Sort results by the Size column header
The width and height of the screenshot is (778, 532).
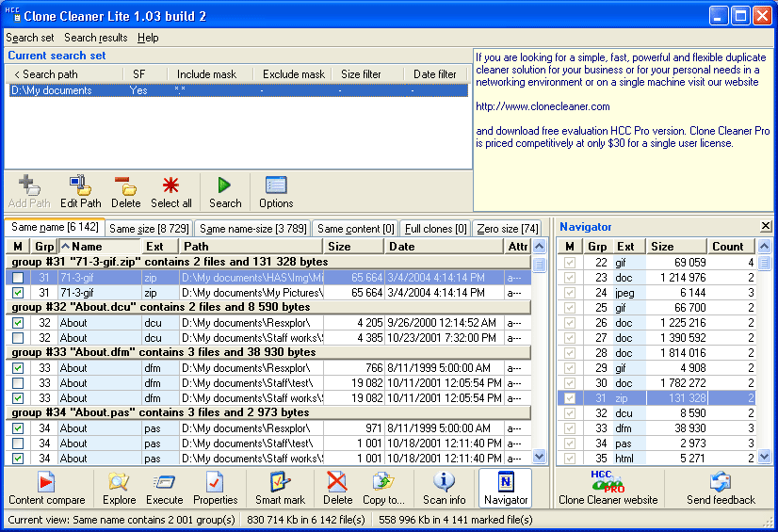[353, 247]
